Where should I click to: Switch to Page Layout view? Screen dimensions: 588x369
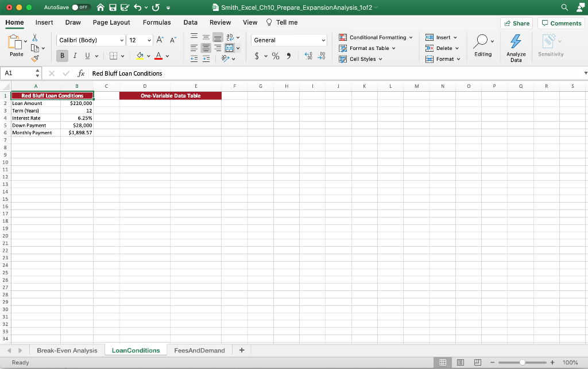461,362
